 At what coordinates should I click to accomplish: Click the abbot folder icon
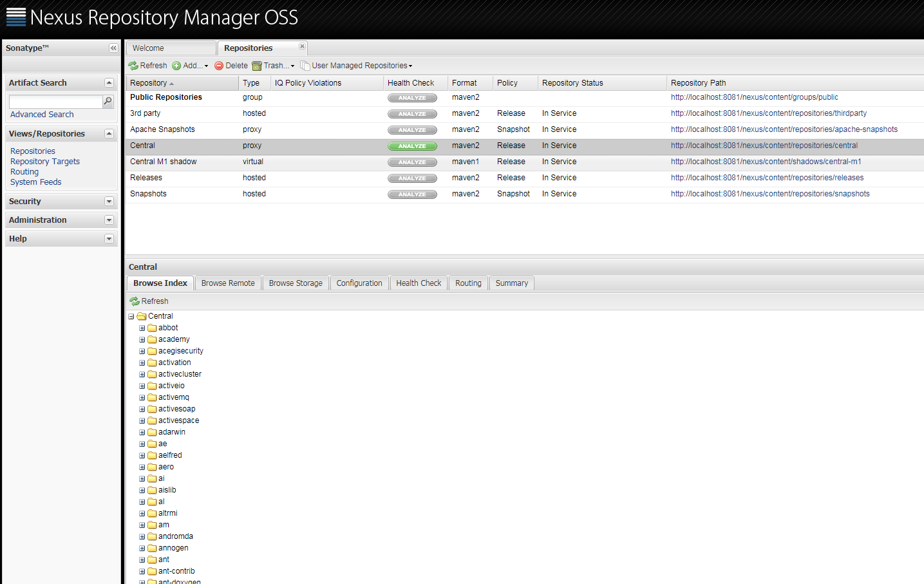pyautogui.click(x=153, y=328)
